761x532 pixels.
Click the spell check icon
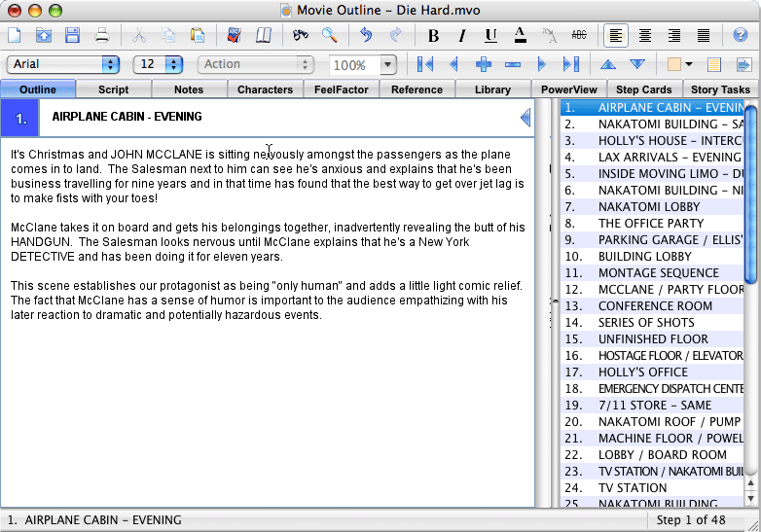234,36
